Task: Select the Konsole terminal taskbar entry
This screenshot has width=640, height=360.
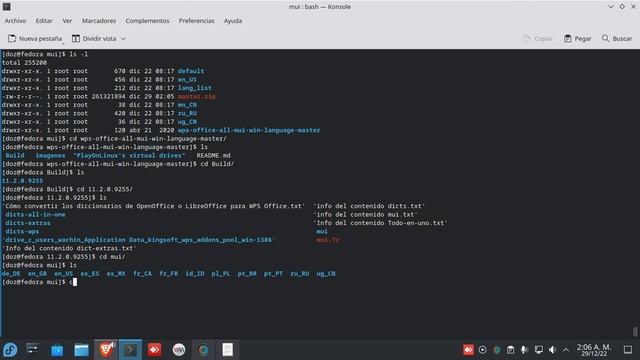Action: click(x=130, y=349)
